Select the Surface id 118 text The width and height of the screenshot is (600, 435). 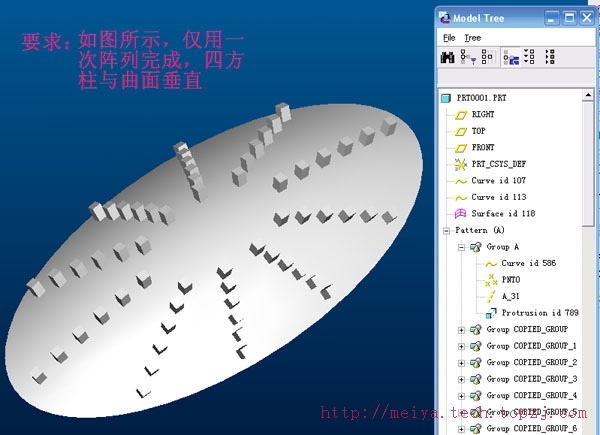click(x=503, y=213)
